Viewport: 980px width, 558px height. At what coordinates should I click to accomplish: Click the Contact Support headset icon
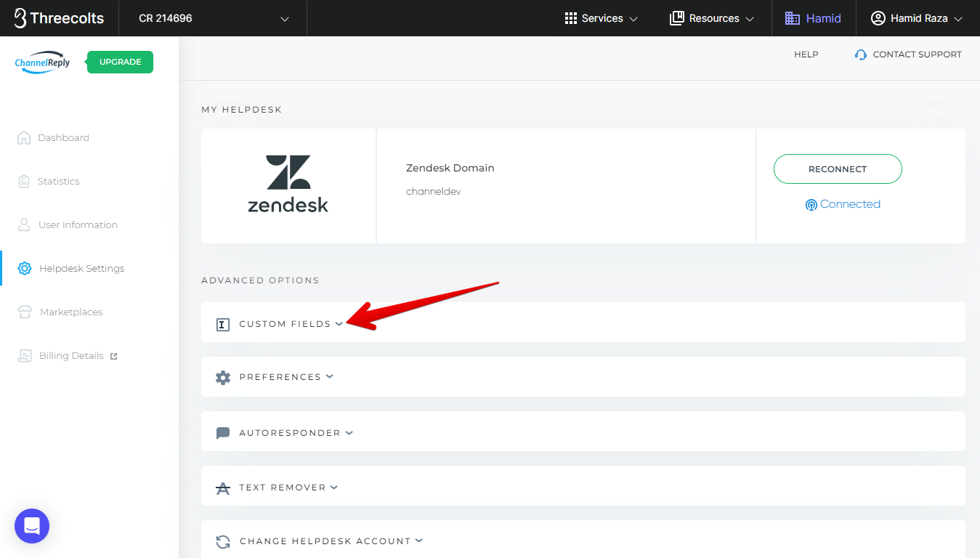tap(861, 54)
